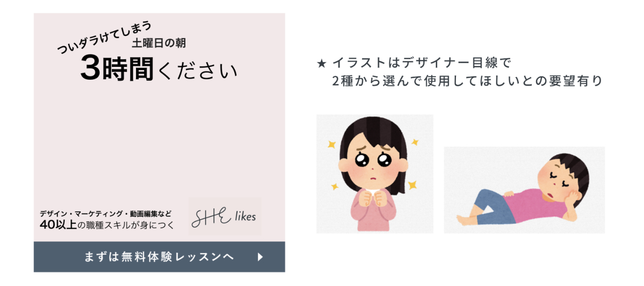644x286 pixels.
Task: Click the SHE likes logo
Action: [x=225, y=217]
